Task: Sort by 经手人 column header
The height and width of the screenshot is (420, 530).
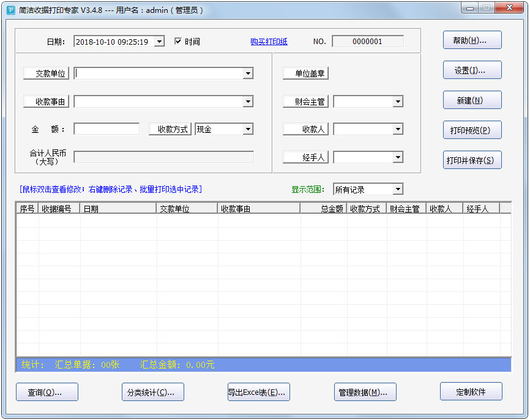Action: (481, 209)
